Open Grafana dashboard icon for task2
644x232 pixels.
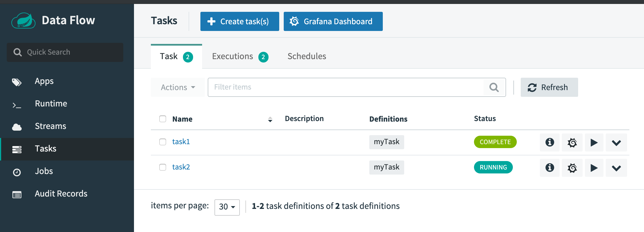(x=572, y=168)
